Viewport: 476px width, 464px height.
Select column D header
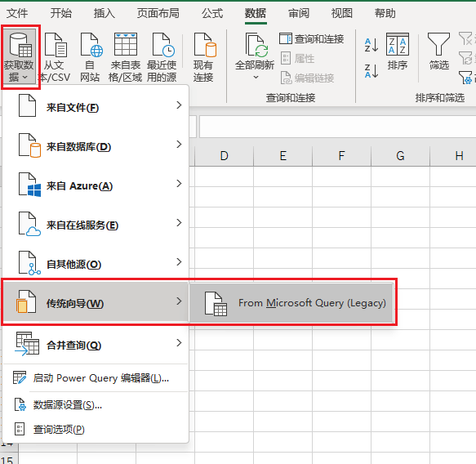[224, 156]
